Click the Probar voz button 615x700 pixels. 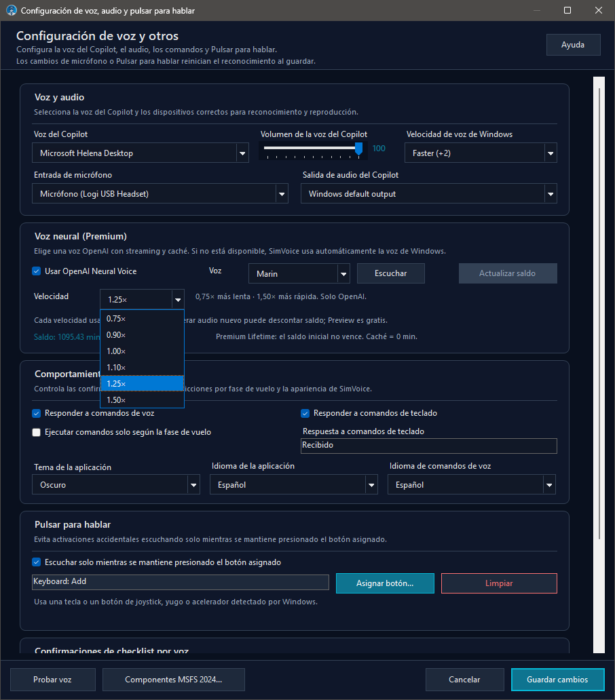click(53, 680)
